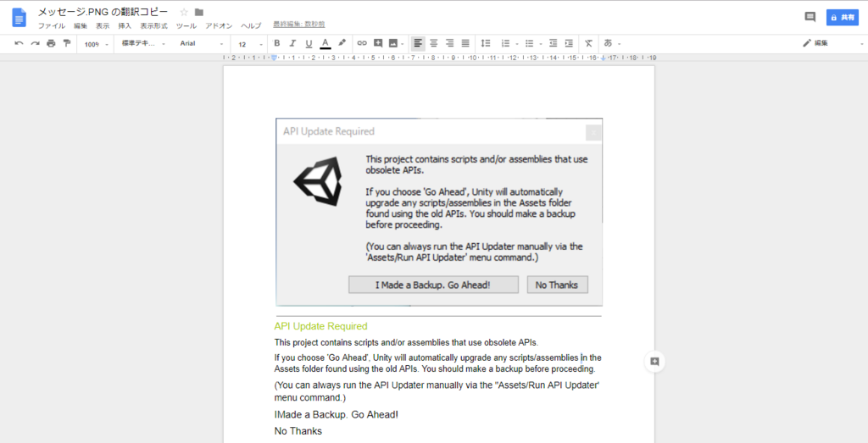Apply numbered list formatting
Viewport: 868px width, 443px height.
click(x=505, y=43)
